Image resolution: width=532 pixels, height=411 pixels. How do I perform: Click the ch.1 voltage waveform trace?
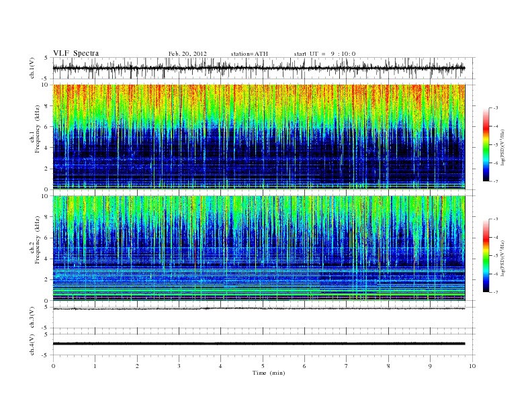259,68
